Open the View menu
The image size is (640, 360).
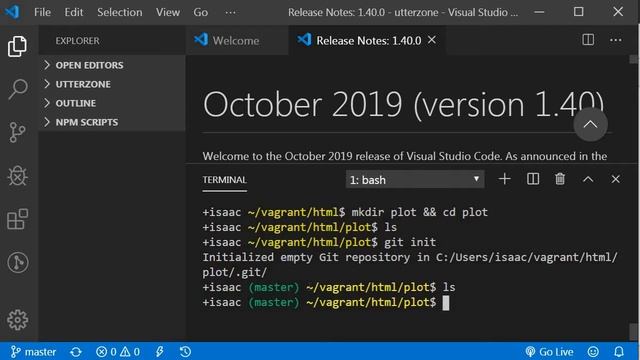click(168, 12)
